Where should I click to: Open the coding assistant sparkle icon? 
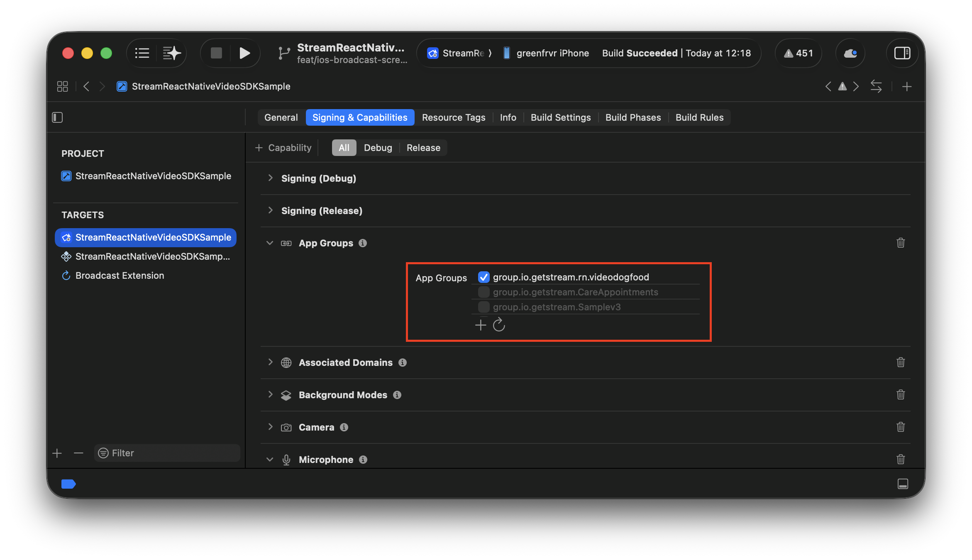[x=172, y=53]
